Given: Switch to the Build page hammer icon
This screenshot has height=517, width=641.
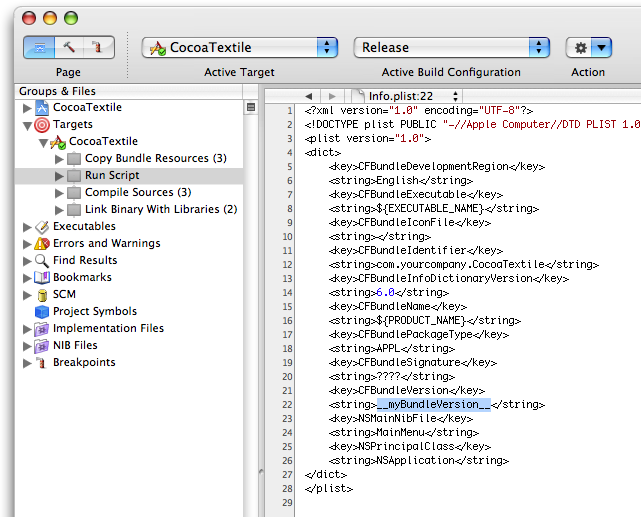Looking at the screenshot, I should coord(69,47).
